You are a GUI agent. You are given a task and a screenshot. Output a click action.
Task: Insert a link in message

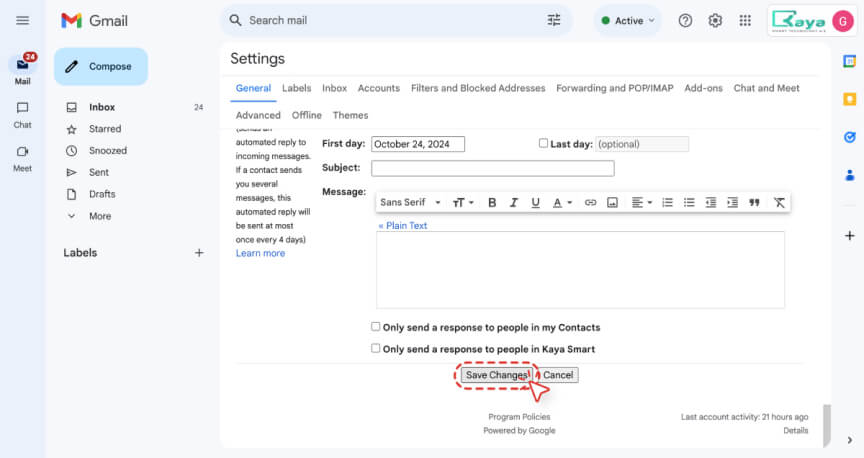click(590, 203)
